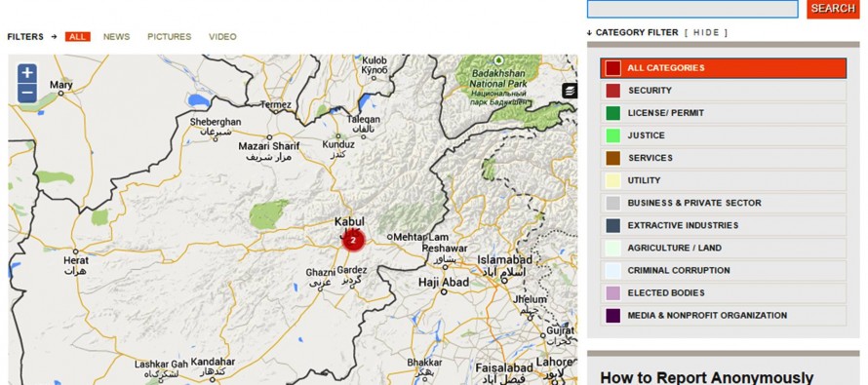This screenshot has height=385, width=868.
Task: Filter by License/Permit category
Action: click(723, 113)
